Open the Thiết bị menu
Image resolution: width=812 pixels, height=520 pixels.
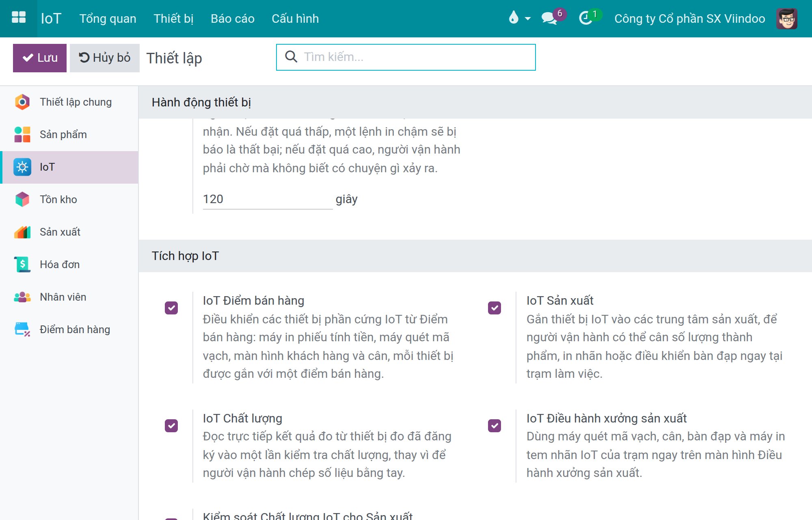[173, 19]
